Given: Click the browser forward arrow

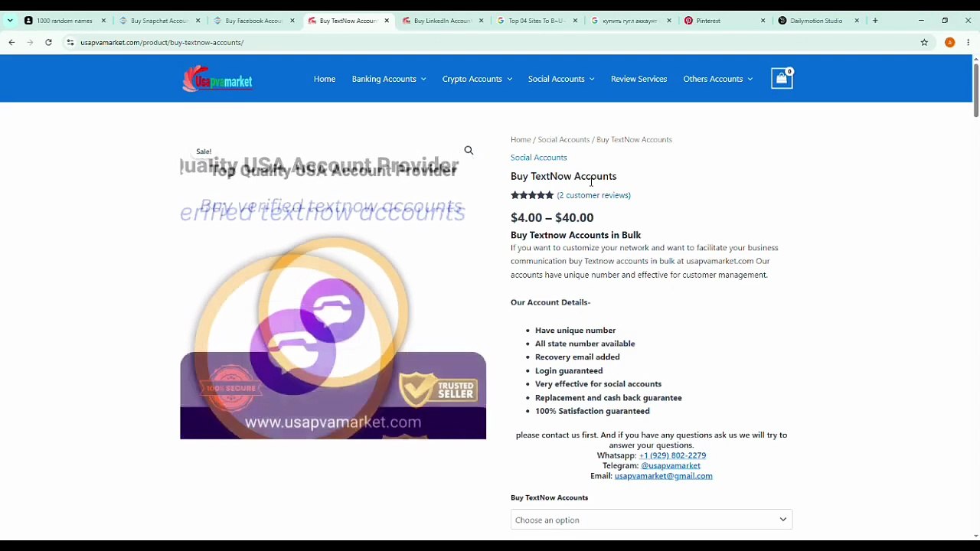Looking at the screenshot, I should (x=30, y=42).
